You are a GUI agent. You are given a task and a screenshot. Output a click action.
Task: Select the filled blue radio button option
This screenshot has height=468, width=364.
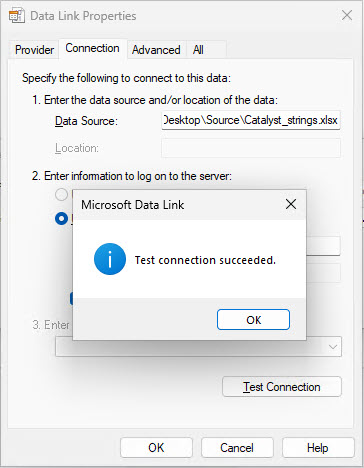point(61,219)
